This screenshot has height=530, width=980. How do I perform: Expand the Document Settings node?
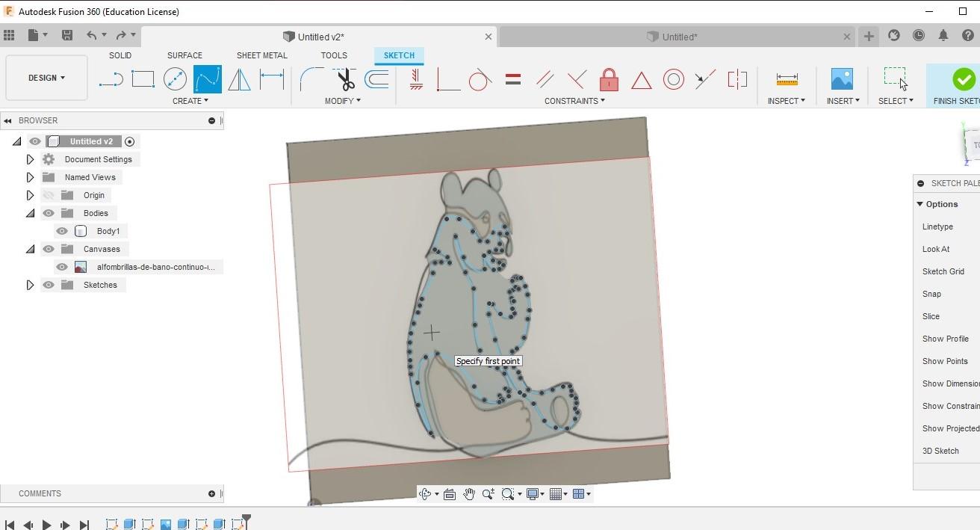coord(30,159)
